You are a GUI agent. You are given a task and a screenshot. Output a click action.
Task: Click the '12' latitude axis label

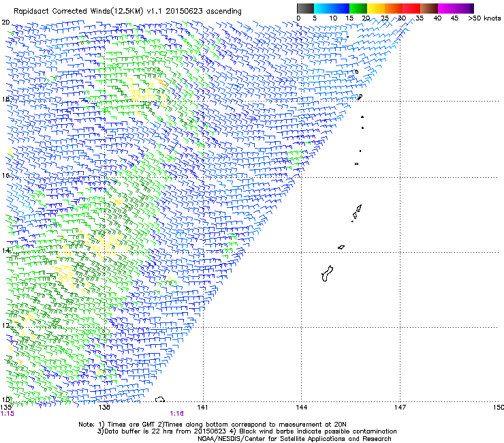(x=5, y=326)
